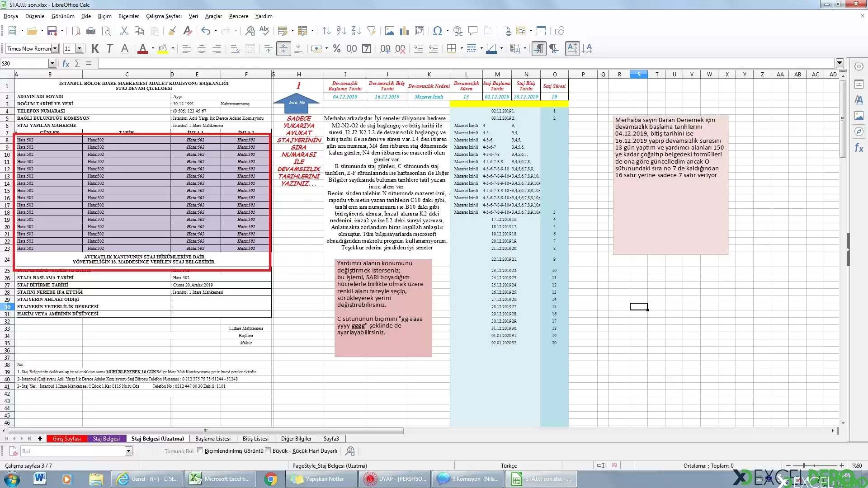Insert a hyperlink
This screenshot has width=868, height=488.
click(458, 31)
